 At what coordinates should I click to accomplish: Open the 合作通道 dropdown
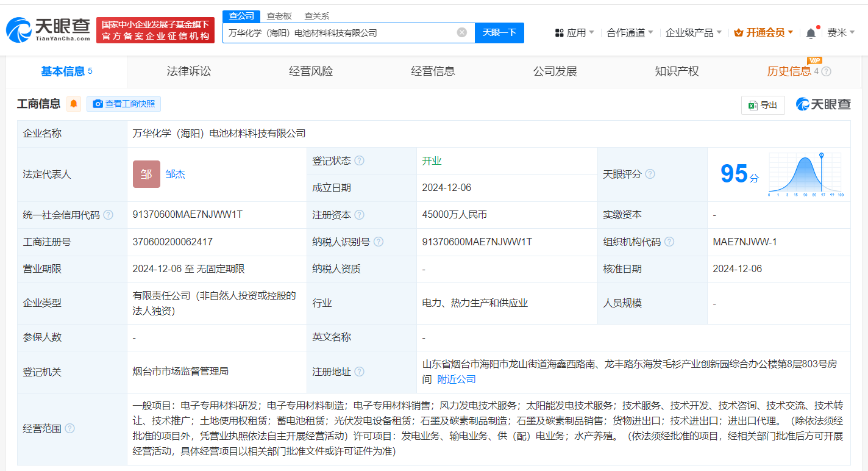coord(630,33)
